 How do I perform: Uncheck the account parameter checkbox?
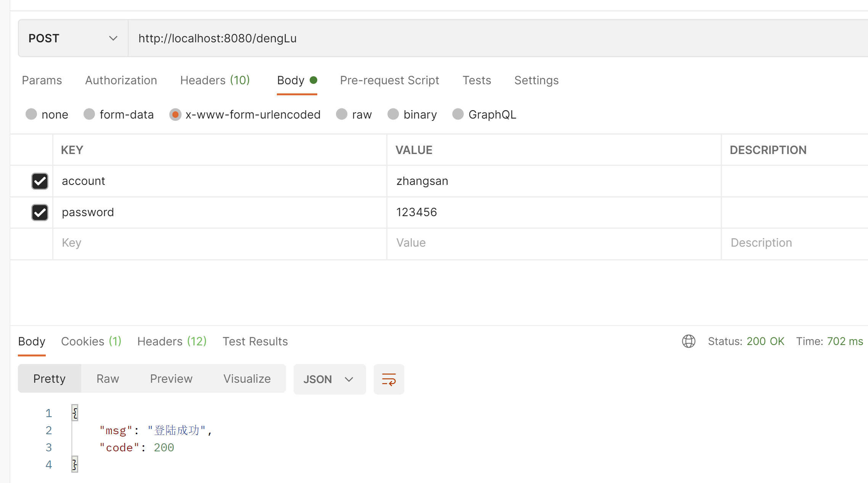coord(40,181)
